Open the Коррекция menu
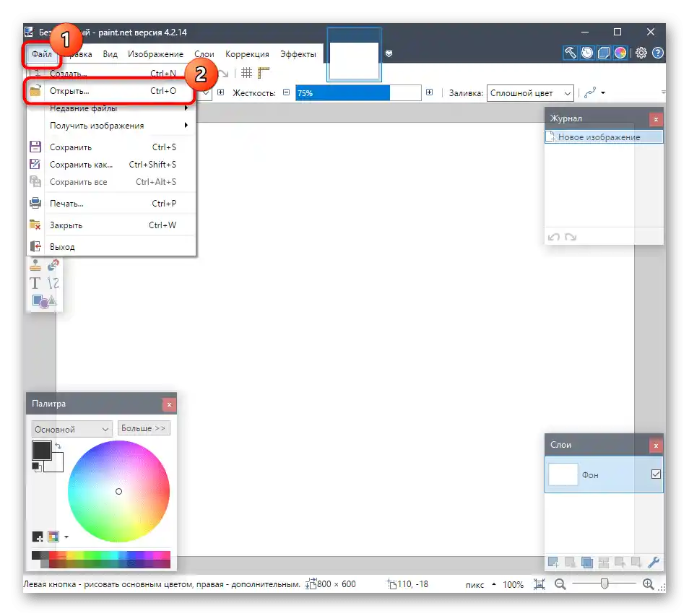 pyautogui.click(x=247, y=54)
